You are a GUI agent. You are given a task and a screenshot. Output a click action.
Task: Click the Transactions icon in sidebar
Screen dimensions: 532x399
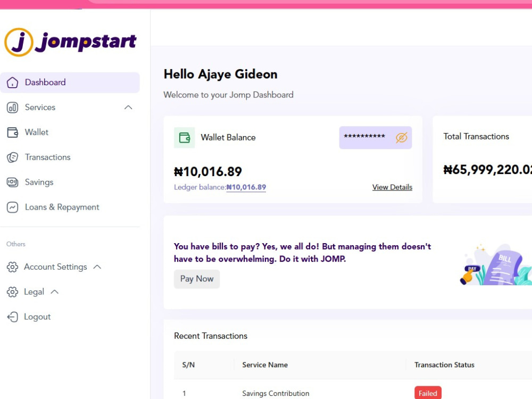[x=13, y=157]
